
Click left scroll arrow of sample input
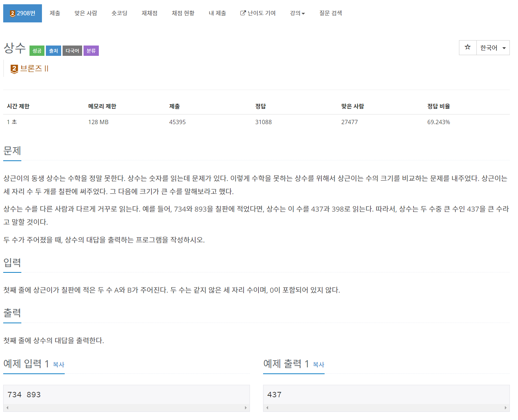[x=7, y=408]
